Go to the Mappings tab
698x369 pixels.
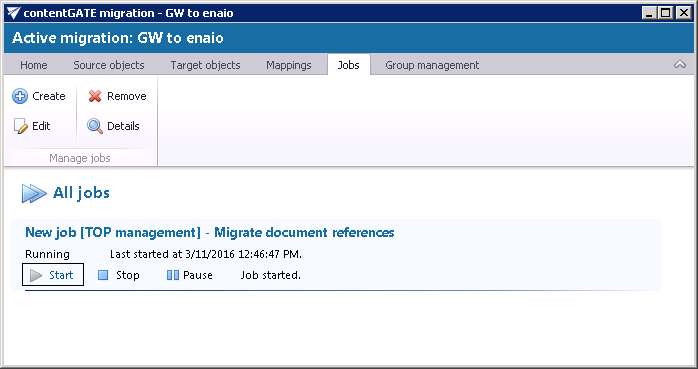[x=288, y=65]
